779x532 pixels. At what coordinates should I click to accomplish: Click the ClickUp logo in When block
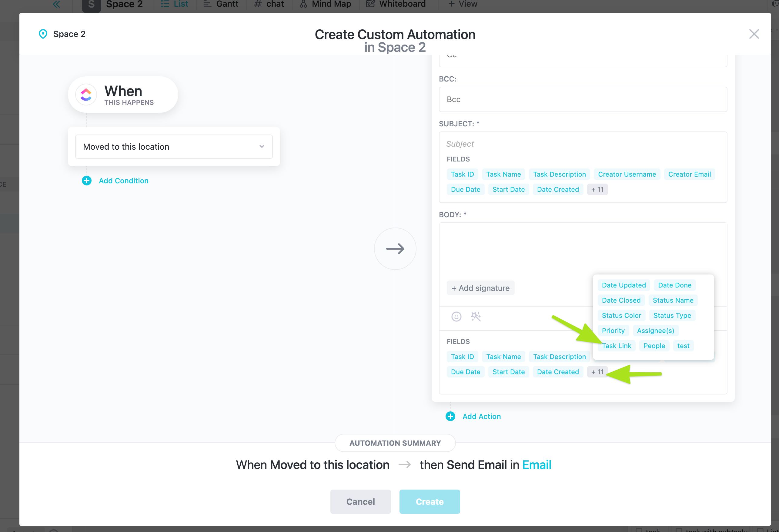(86, 95)
